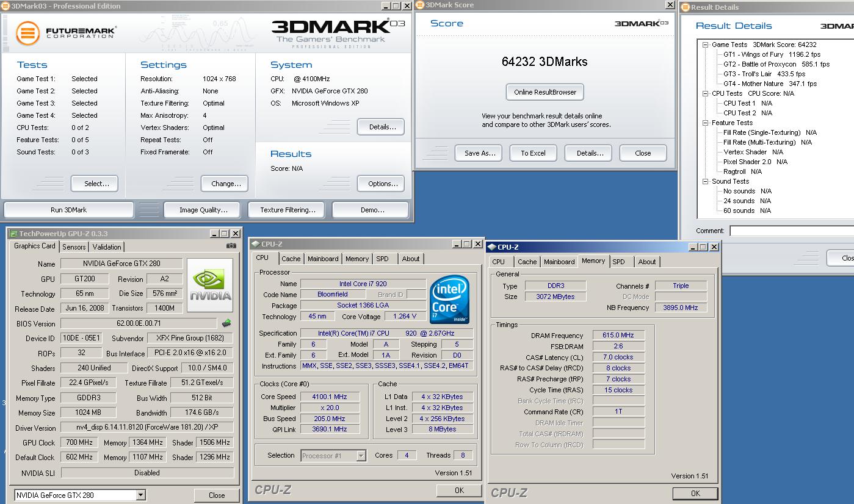Switch to the CPU tab in the CPU-Z memory timings window
Viewport: 854px width, 504px height.
click(x=499, y=262)
